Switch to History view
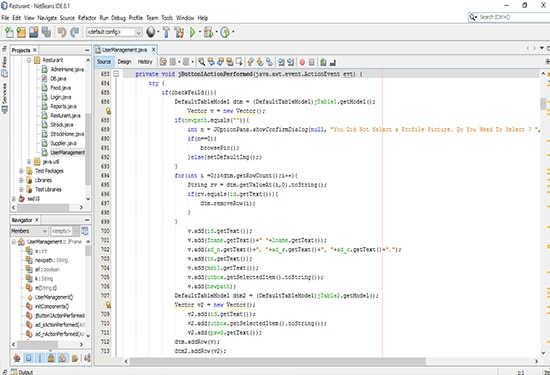Image resolution: width=550 pixels, height=375 pixels. point(145,62)
